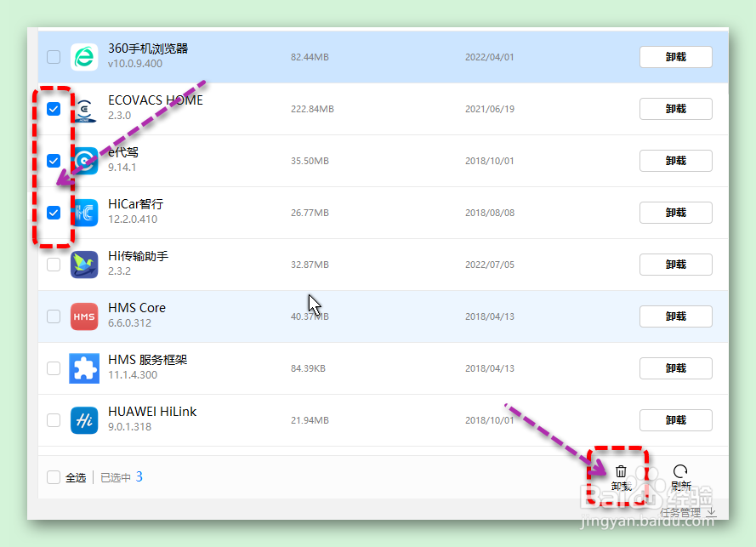Viewport: 756px width, 547px height.
Task: Click the 刷新 refresh icon
Action: (x=680, y=471)
